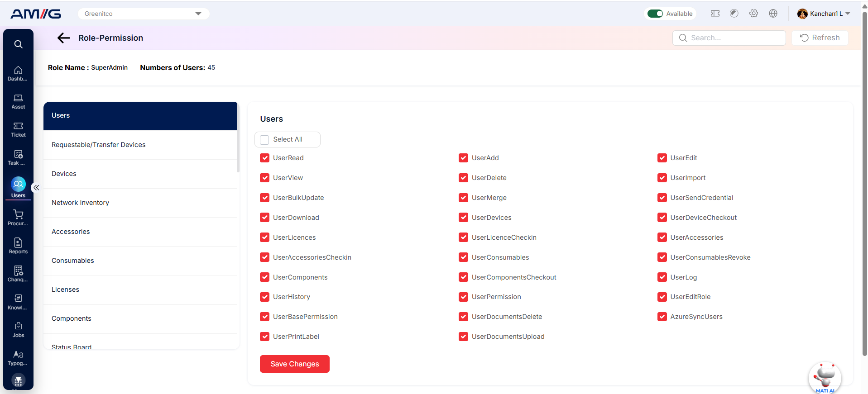Open the MATI AI assistant

click(x=825, y=378)
